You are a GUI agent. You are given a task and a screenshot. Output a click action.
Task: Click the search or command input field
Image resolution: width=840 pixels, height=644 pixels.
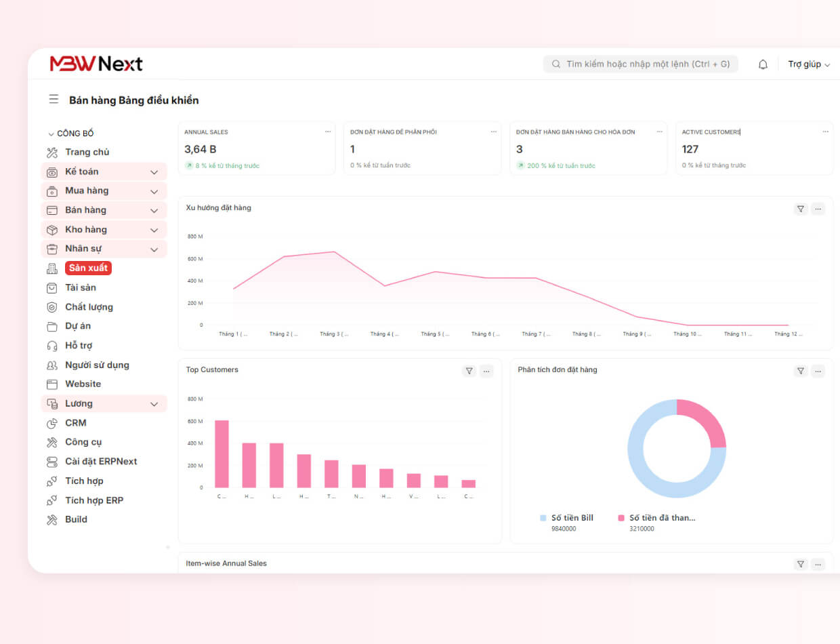coord(640,64)
